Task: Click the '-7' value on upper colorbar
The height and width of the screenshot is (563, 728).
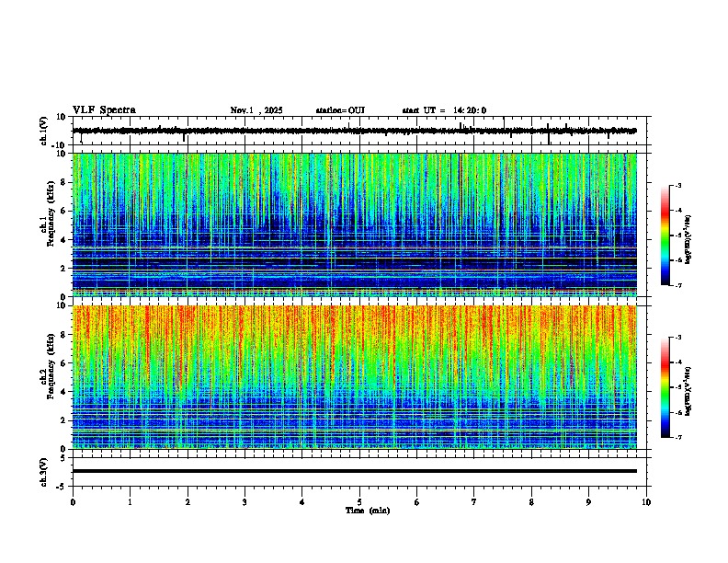Action: pyautogui.click(x=677, y=285)
